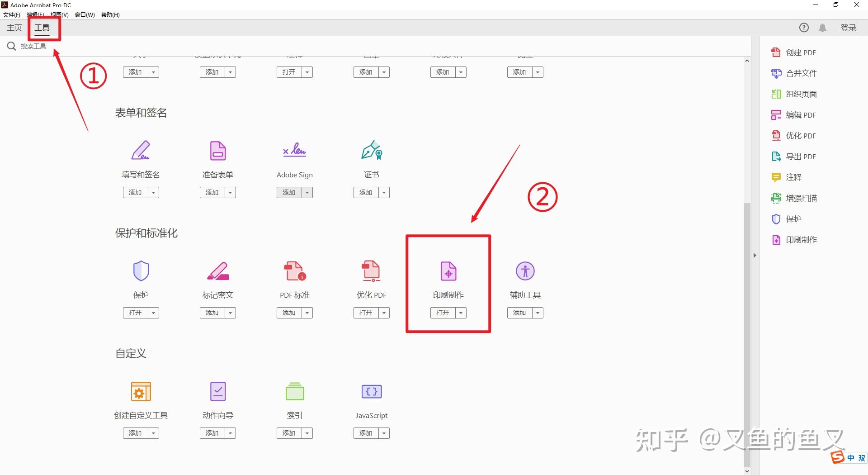
Task: Click 添加 button under Adobe Sign
Action: (x=289, y=193)
